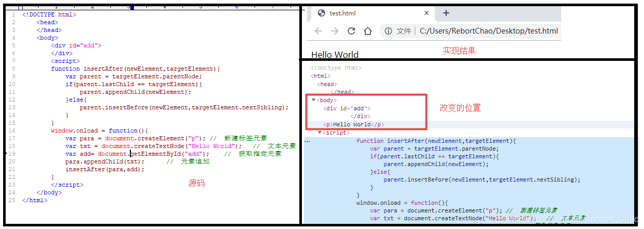644x229 pixels.
Task: Select the <head> opening node in DevTools
Action: [x=327, y=84]
